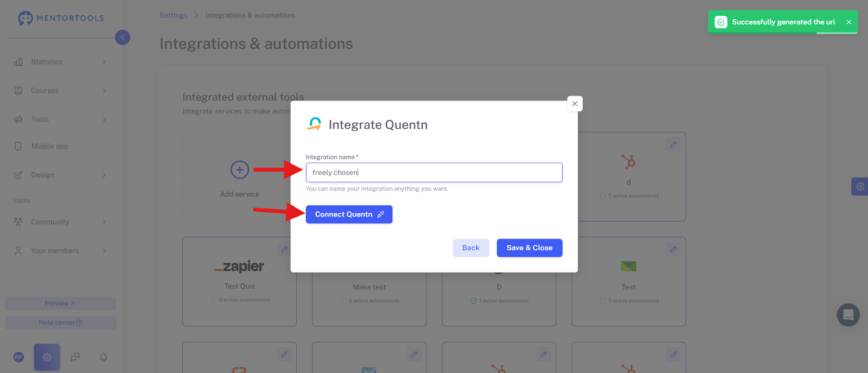Open Tools in the sidebar
This screenshot has height=373, width=868.
[40, 119]
